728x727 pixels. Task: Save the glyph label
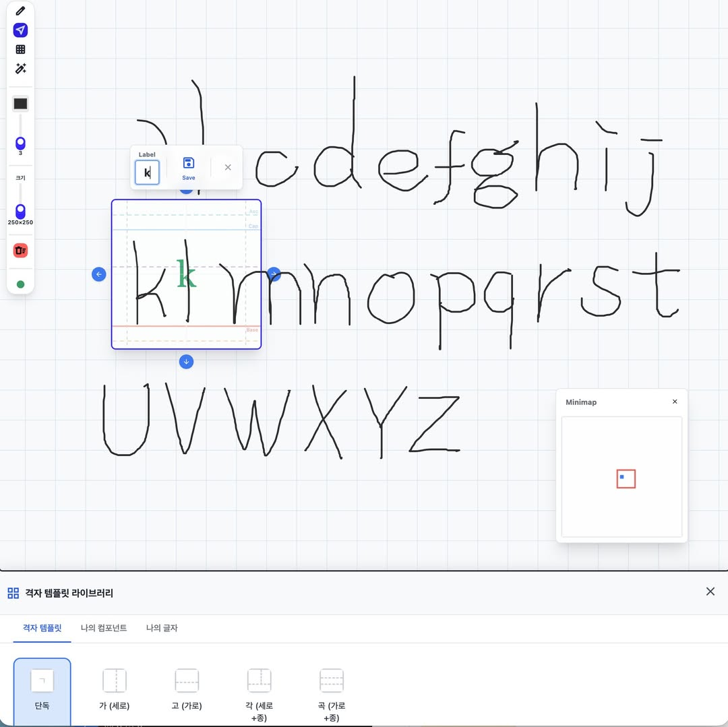tap(189, 168)
